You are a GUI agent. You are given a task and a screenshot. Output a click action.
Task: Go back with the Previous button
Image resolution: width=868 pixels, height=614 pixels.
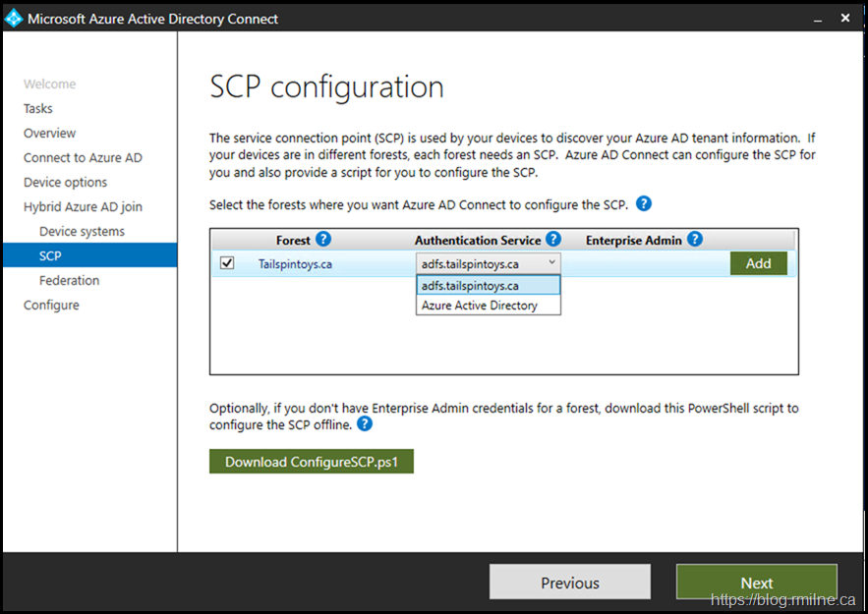pyautogui.click(x=569, y=583)
